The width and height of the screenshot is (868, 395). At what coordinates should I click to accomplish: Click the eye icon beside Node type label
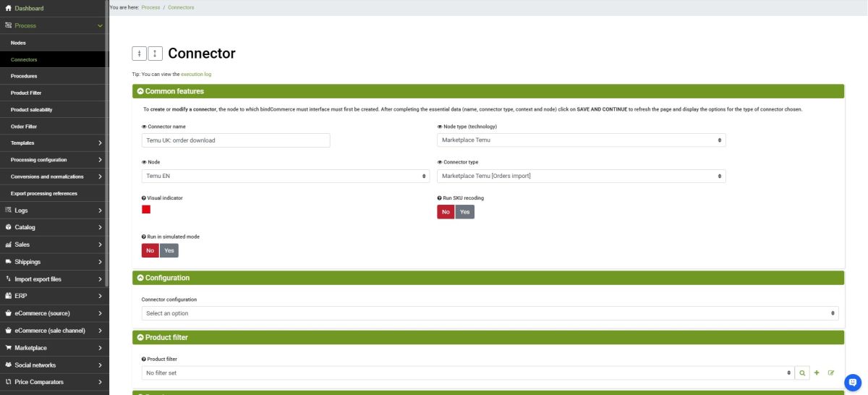click(439, 127)
